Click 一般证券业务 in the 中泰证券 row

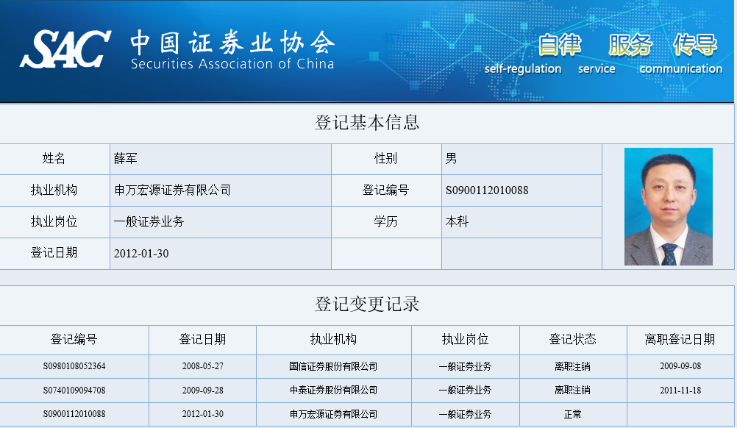coord(465,390)
